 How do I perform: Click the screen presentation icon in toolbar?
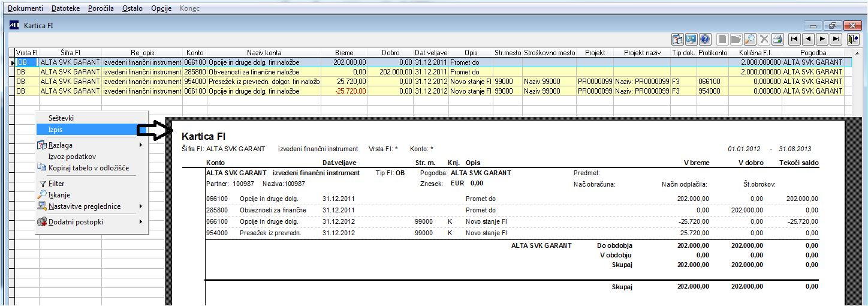(692, 39)
